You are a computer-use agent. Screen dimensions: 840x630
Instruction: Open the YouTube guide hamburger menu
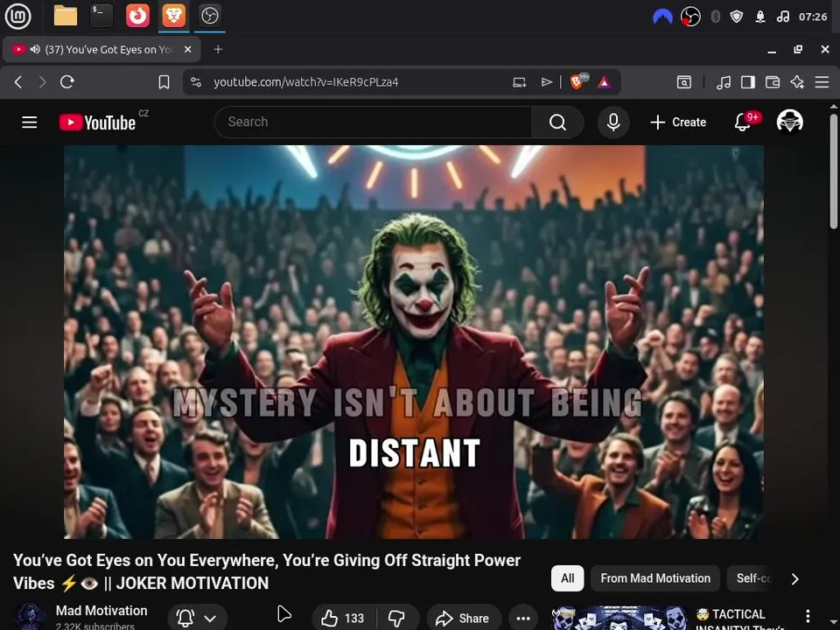[30, 122]
